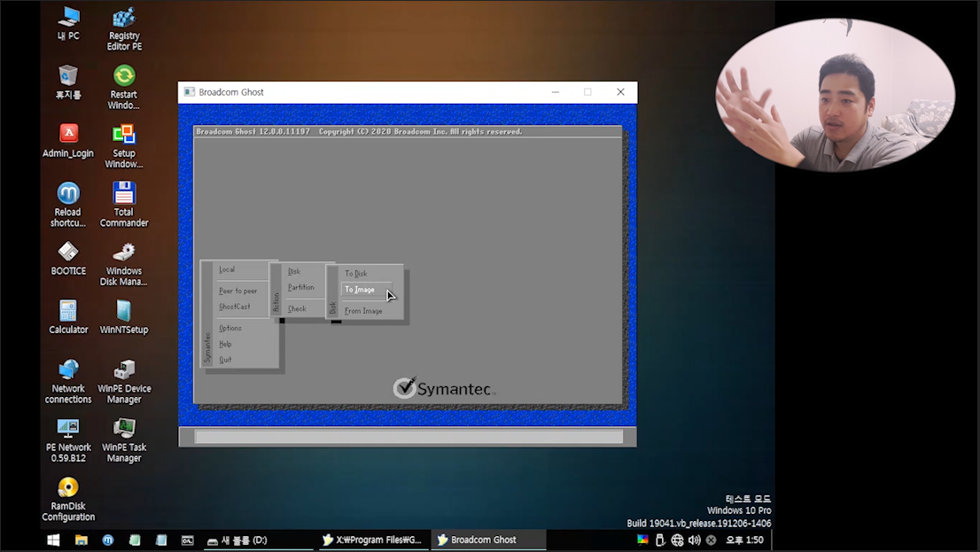Open the 내 PC desktop icon

point(68,24)
